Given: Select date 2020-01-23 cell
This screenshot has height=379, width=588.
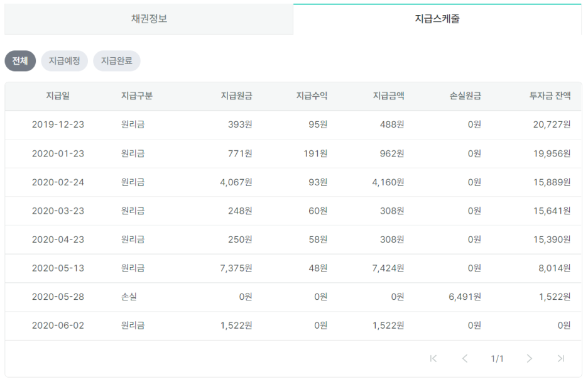Looking at the screenshot, I should click(58, 153).
